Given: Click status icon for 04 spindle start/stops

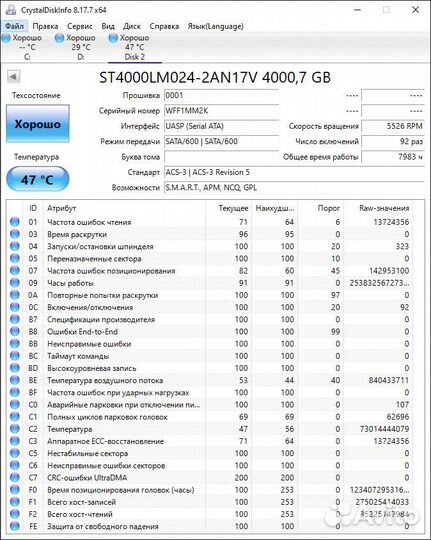Looking at the screenshot, I should coord(14,246).
